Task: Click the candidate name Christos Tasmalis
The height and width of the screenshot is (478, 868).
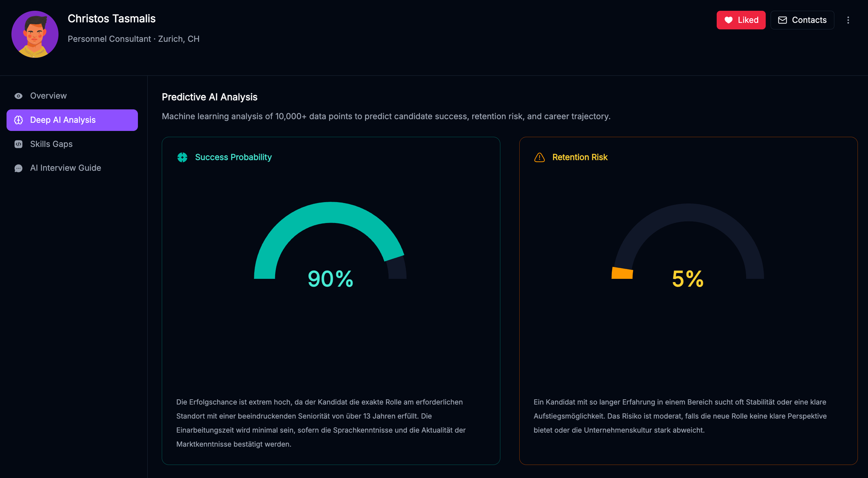Action: (x=111, y=19)
